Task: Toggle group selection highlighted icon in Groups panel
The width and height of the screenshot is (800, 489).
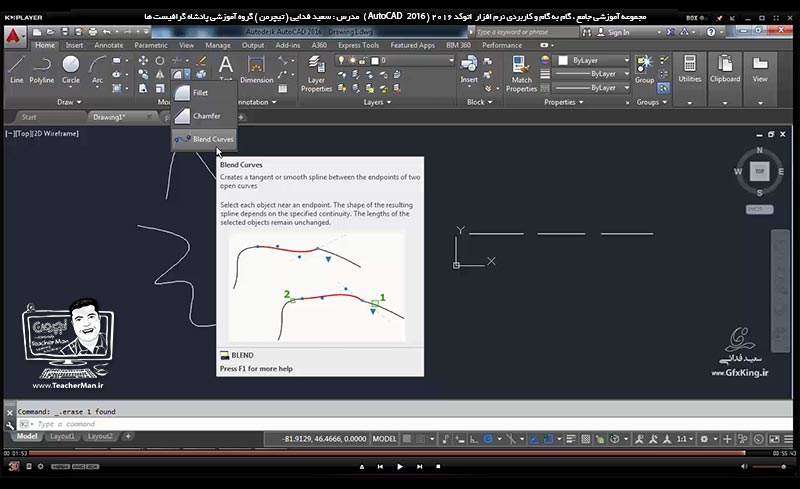Action: 663,88
